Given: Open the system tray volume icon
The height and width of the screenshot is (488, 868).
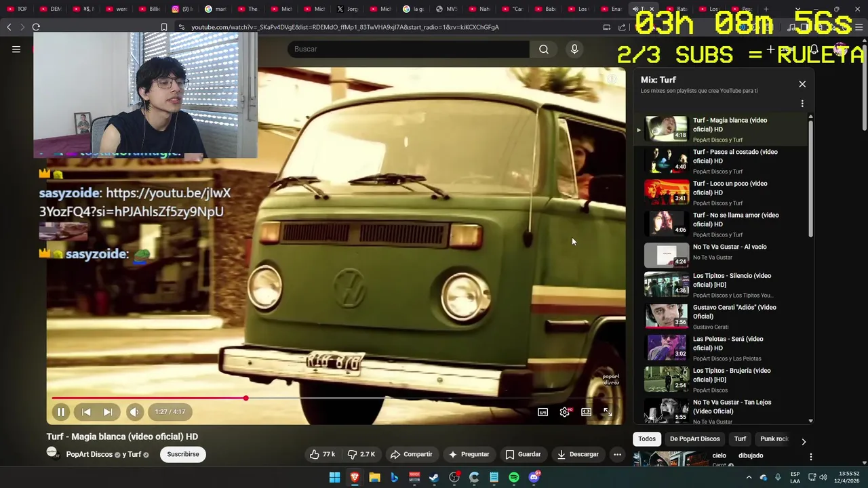Looking at the screenshot, I should [x=824, y=478].
